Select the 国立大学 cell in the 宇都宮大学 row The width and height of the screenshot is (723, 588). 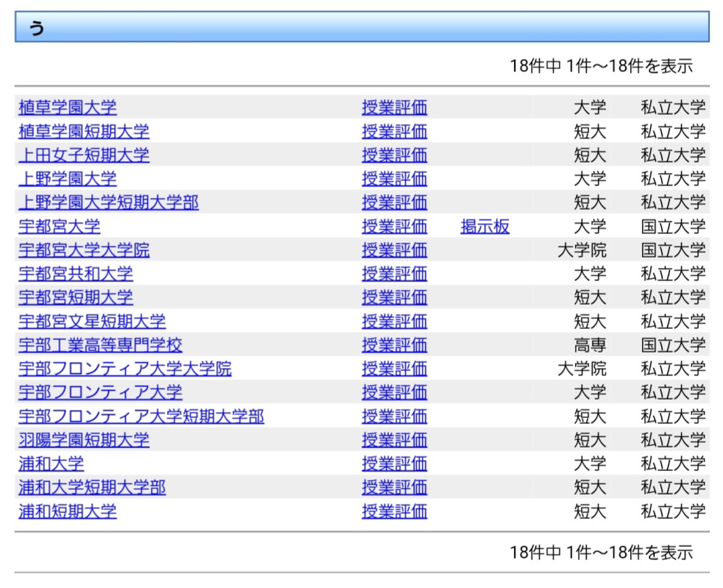(x=673, y=226)
